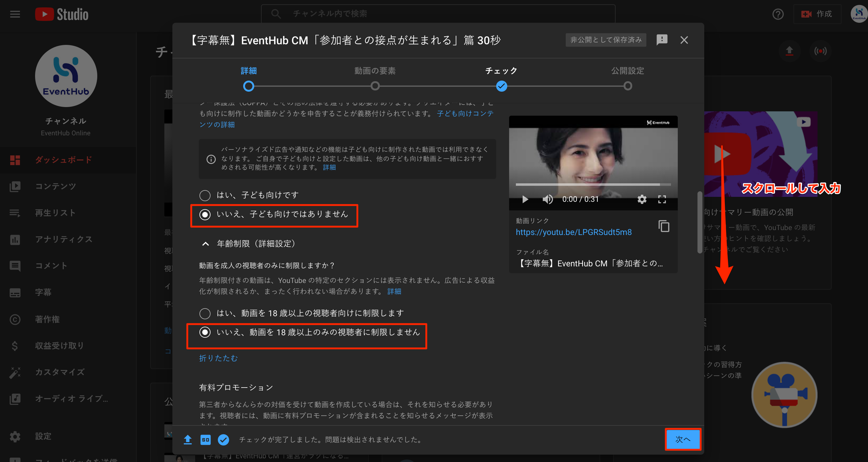Go to the 動画の要素 step

(375, 78)
